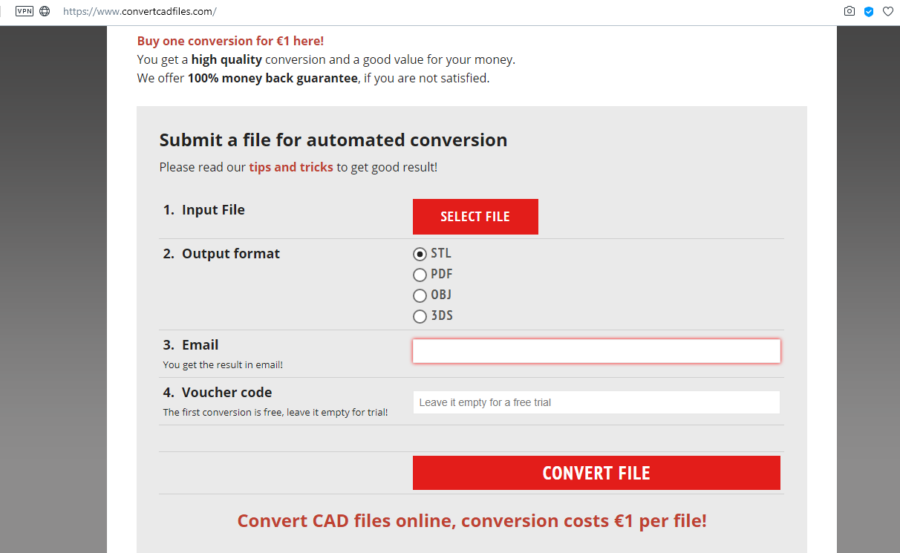Click the 'Email' field label
This screenshot has width=900, height=553.
click(x=200, y=345)
